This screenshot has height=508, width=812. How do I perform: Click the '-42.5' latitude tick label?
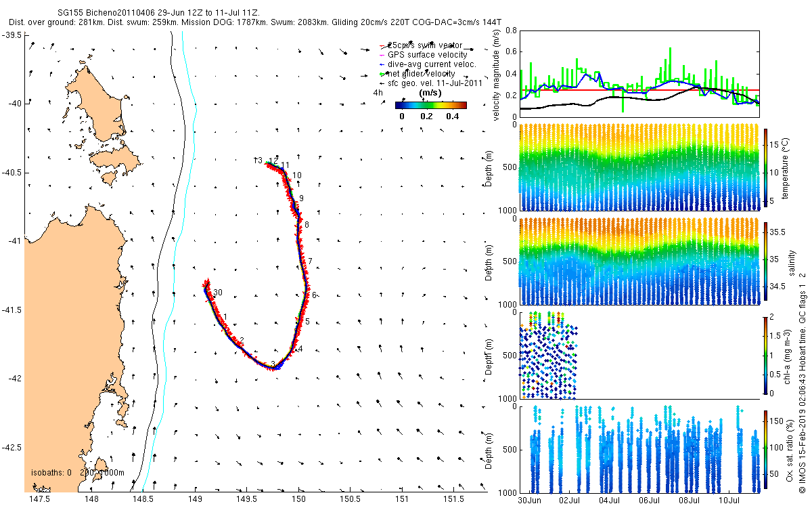coord(12,448)
